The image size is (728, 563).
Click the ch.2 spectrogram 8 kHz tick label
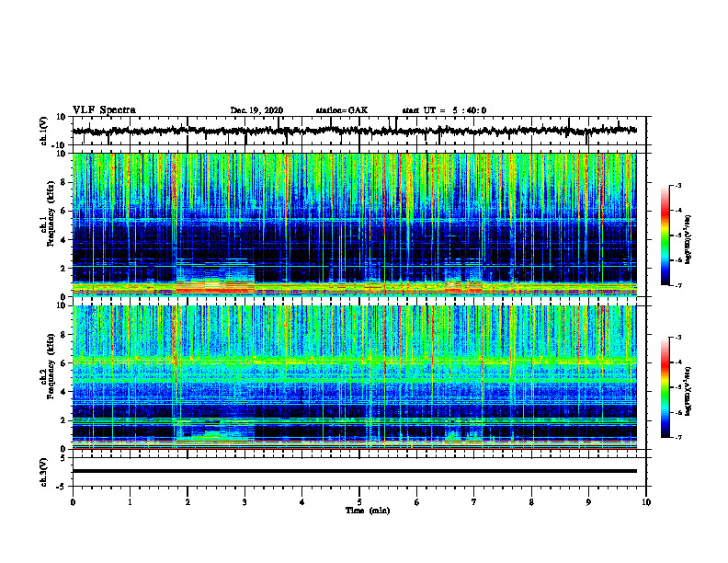pyautogui.click(x=64, y=335)
